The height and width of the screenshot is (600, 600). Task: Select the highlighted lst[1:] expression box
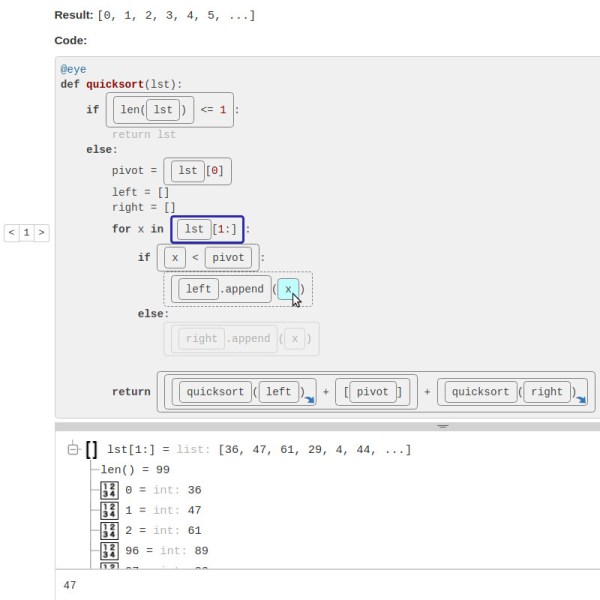(207, 230)
